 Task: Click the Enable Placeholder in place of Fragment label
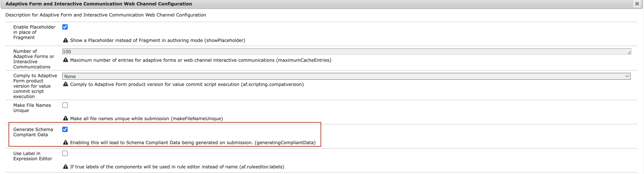[x=34, y=32]
